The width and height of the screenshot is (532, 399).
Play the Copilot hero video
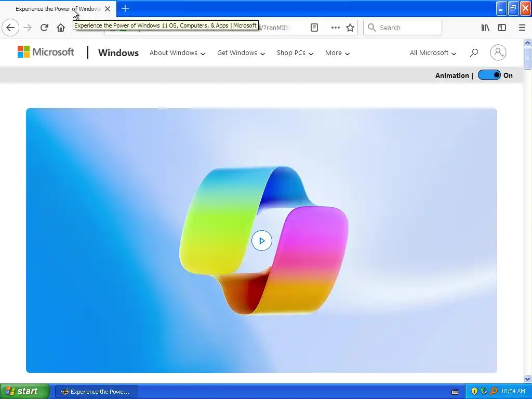coord(262,241)
